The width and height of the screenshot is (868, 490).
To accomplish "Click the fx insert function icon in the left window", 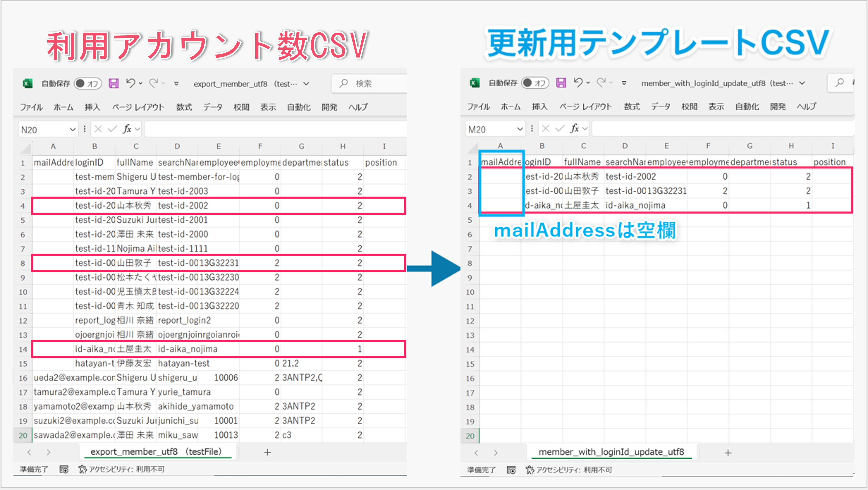I will pos(127,129).
